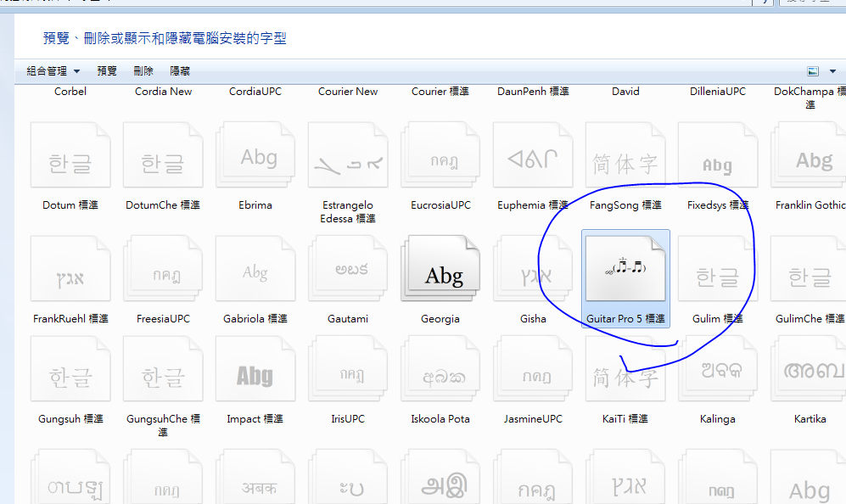
Task: Select the JasmineUPC font icon
Action: (x=533, y=368)
